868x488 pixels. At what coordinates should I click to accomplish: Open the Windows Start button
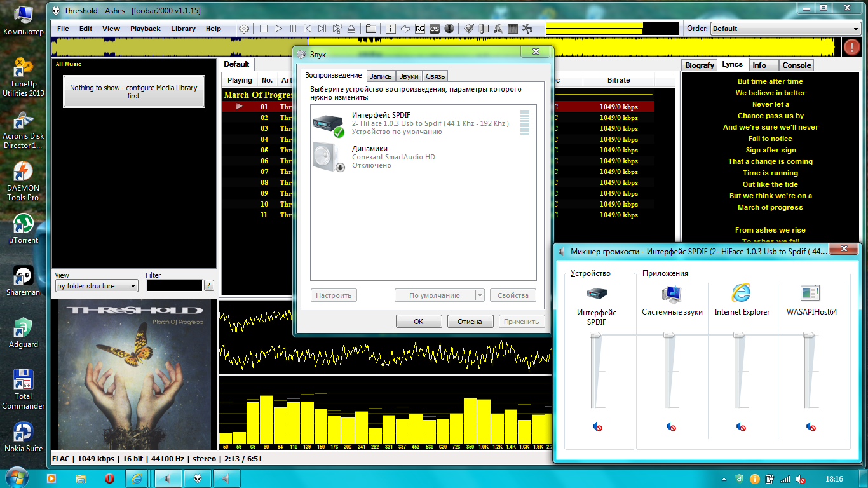(17, 478)
